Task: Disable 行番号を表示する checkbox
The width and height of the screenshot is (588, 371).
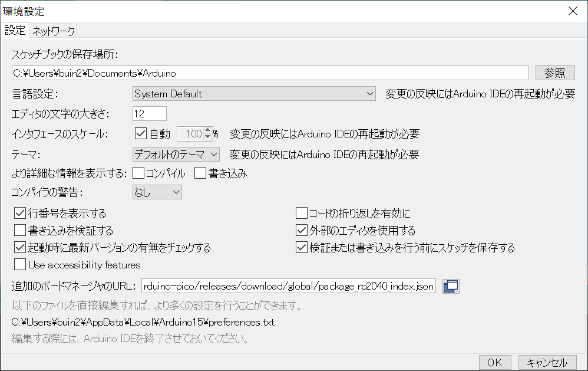Action: [20, 213]
